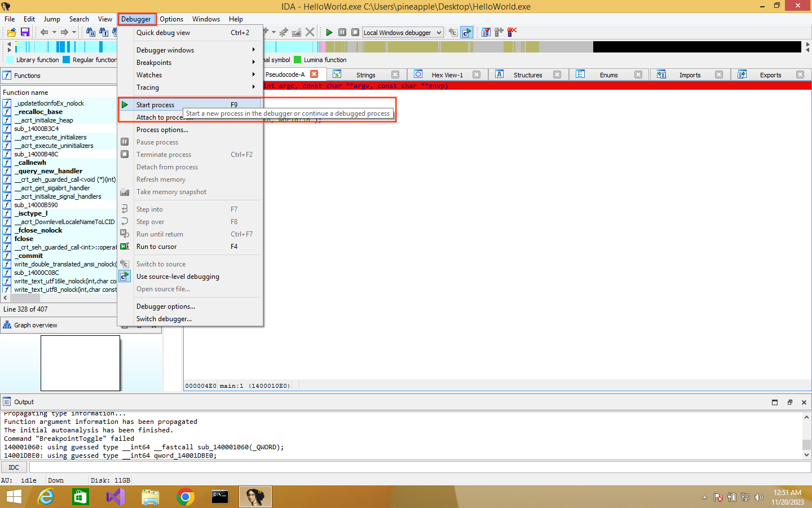The height and width of the screenshot is (508, 812).
Task: Expand the Watches submenu
Action: pyautogui.click(x=190, y=75)
